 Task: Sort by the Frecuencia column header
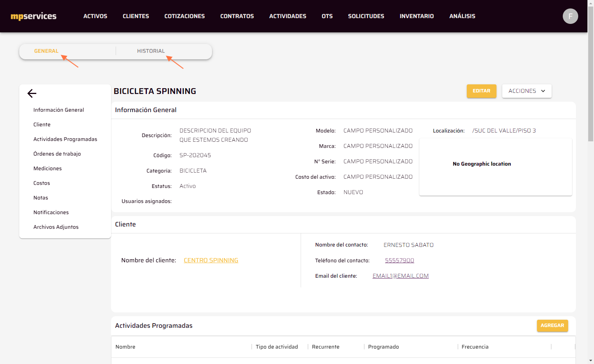(x=475, y=347)
